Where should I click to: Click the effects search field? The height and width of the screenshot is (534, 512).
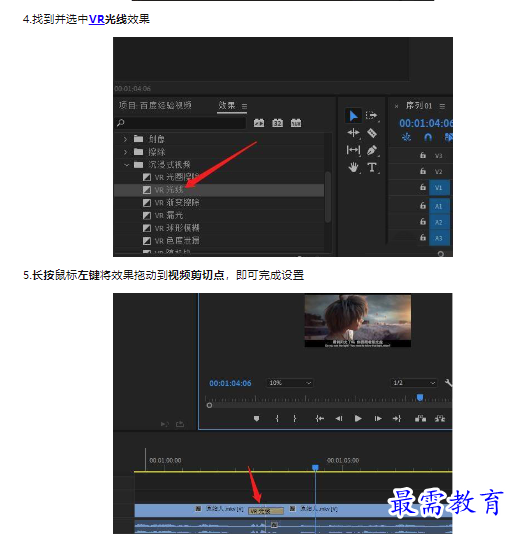tap(181, 123)
